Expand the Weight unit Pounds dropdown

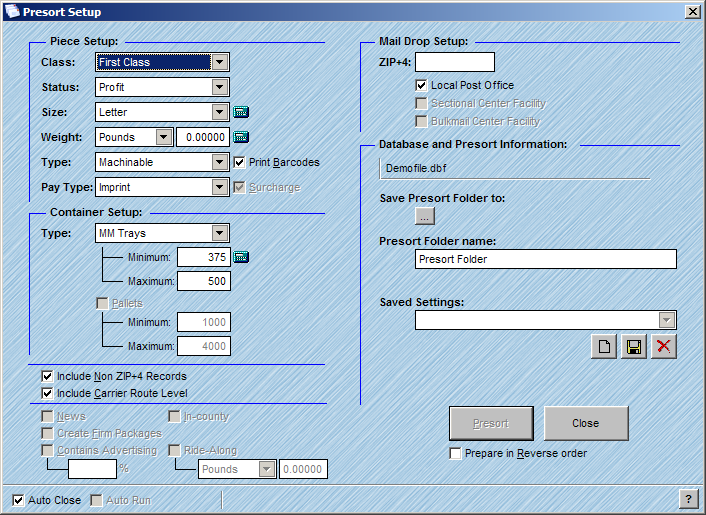[164, 137]
